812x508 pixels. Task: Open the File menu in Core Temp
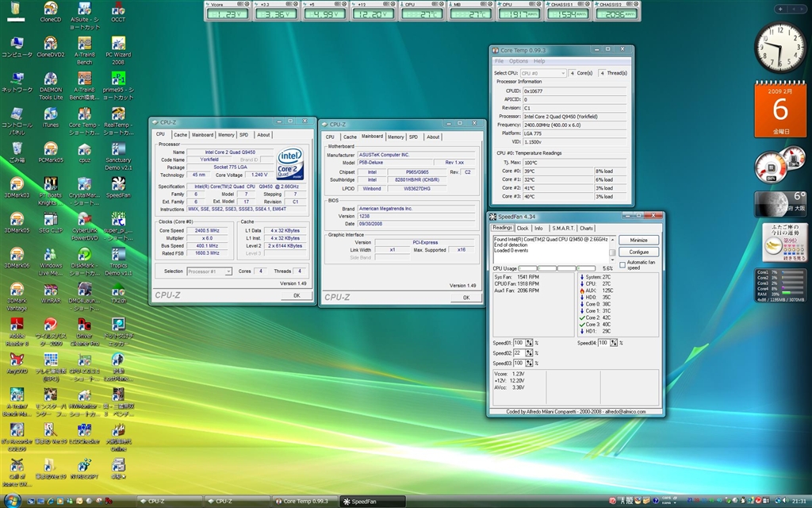pos(500,61)
